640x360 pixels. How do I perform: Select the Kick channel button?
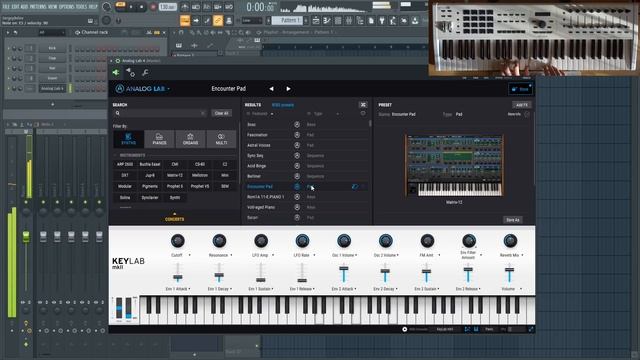[52, 48]
